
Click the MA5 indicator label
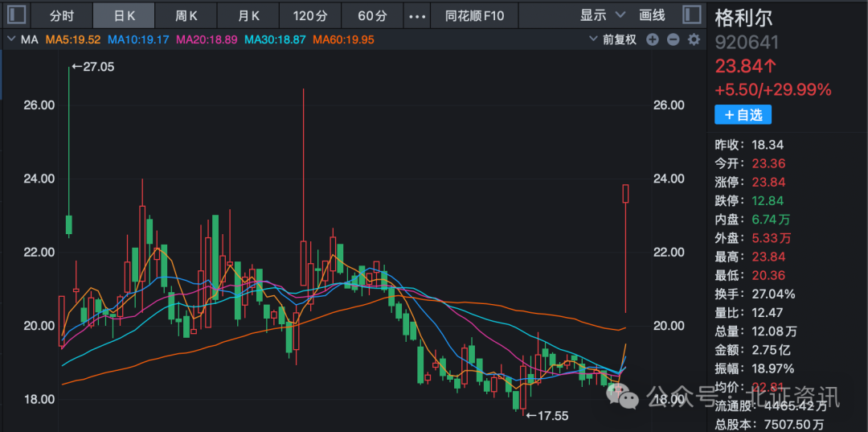point(74,39)
